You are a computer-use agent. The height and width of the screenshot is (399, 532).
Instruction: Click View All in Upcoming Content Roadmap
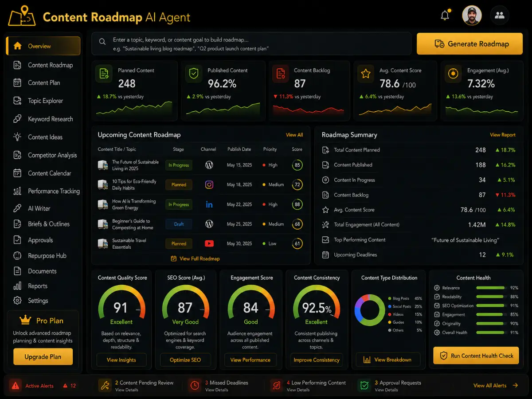pos(294,135)
